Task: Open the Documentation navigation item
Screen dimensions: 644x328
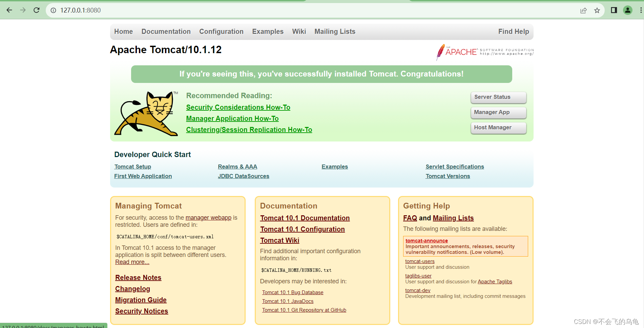Action: point(166,31)
